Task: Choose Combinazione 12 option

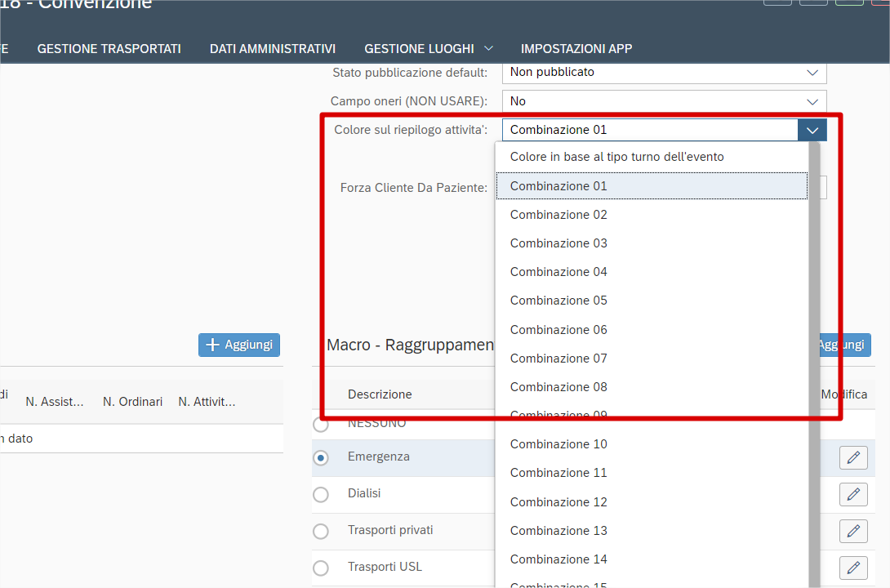Action: pos(558,502)
